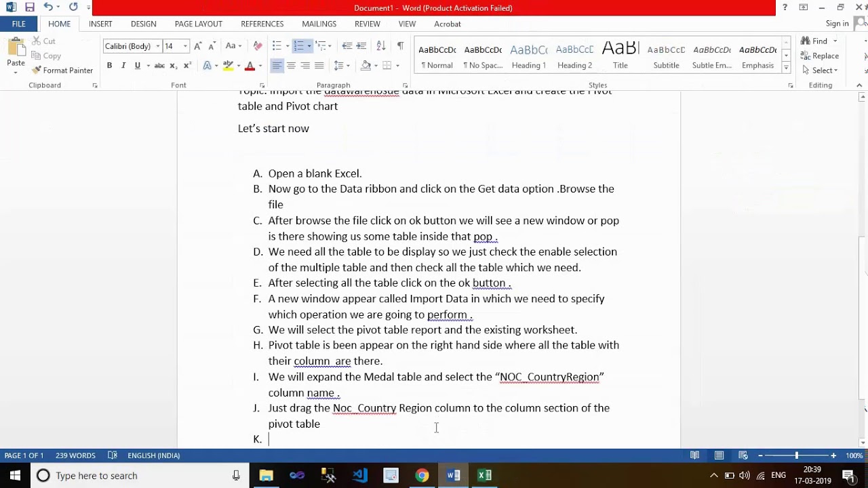
Task: Decrease font size with Shrink Font
Action: coord(212,46)
